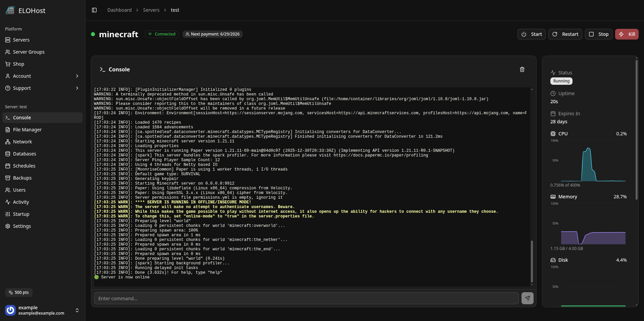Click the Support question-mark icon

point(8,88)
